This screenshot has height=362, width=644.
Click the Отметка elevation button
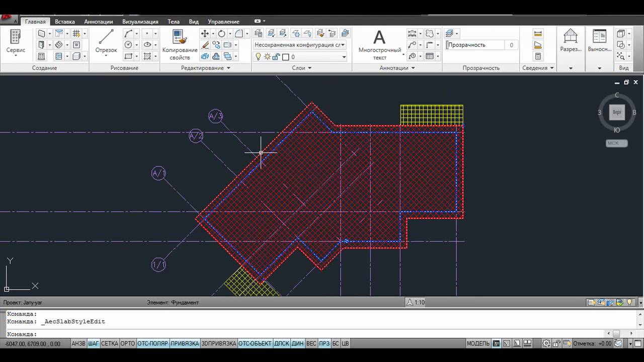(x=592, y=343)
